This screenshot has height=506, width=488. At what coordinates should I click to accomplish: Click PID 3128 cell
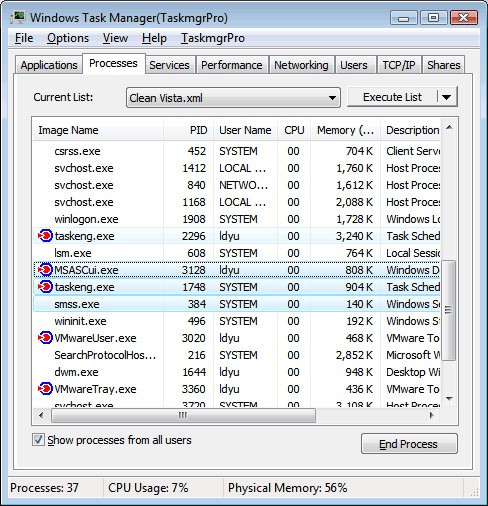[x=194, y=270]
